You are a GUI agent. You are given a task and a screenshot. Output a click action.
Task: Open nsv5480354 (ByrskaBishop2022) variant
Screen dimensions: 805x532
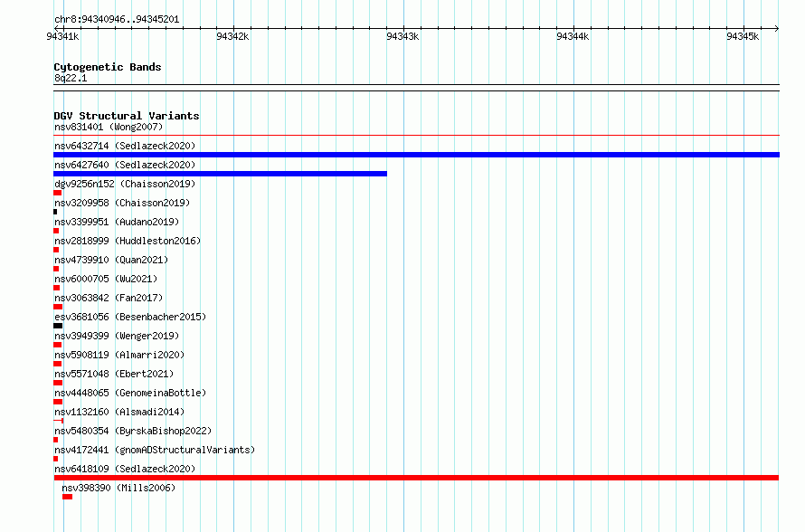tap(133, 431)
